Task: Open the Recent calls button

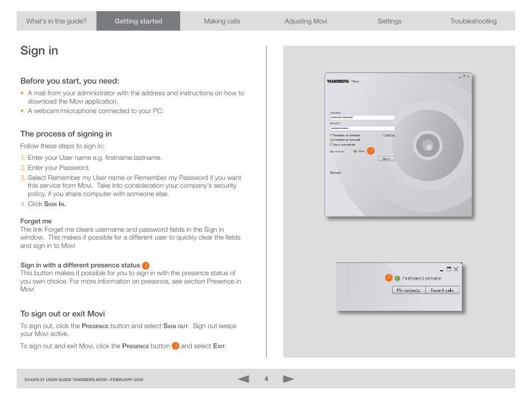Action: [x=442, y=290]
